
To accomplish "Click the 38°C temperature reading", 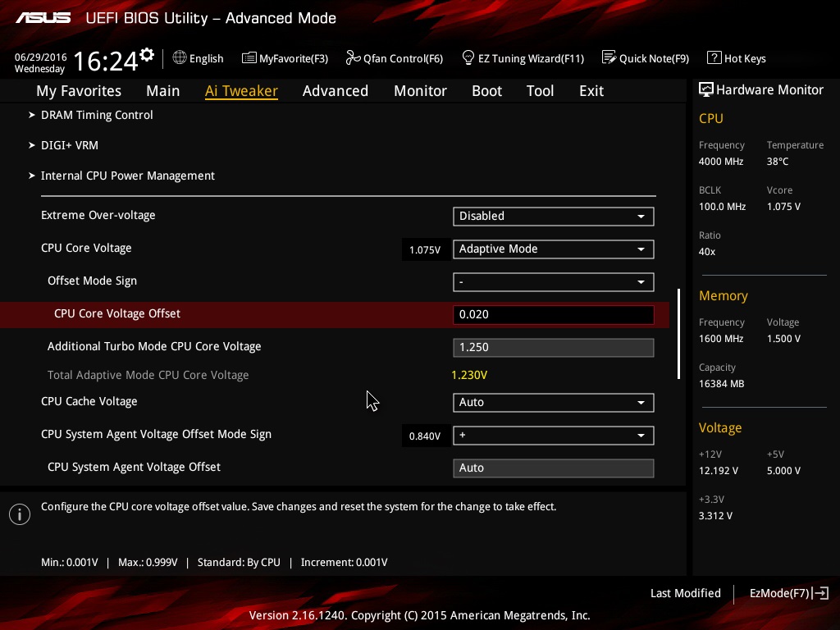I will pos(778,162).
